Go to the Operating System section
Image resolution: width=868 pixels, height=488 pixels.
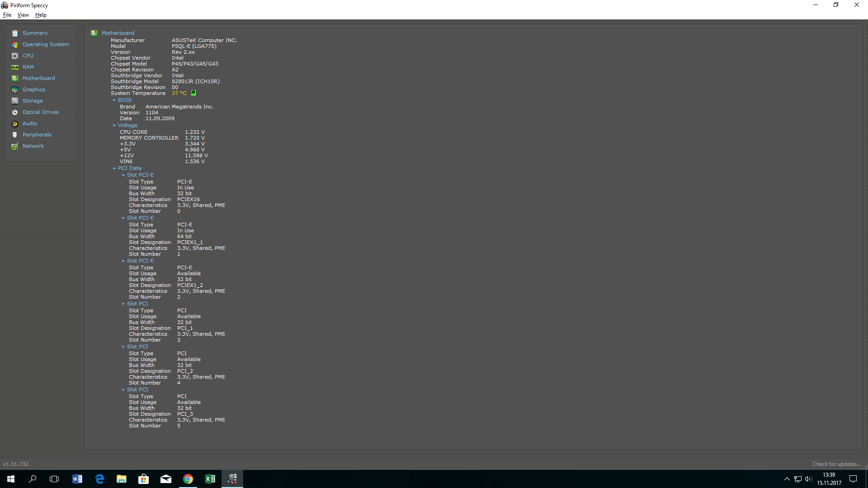tap(46, 44)
